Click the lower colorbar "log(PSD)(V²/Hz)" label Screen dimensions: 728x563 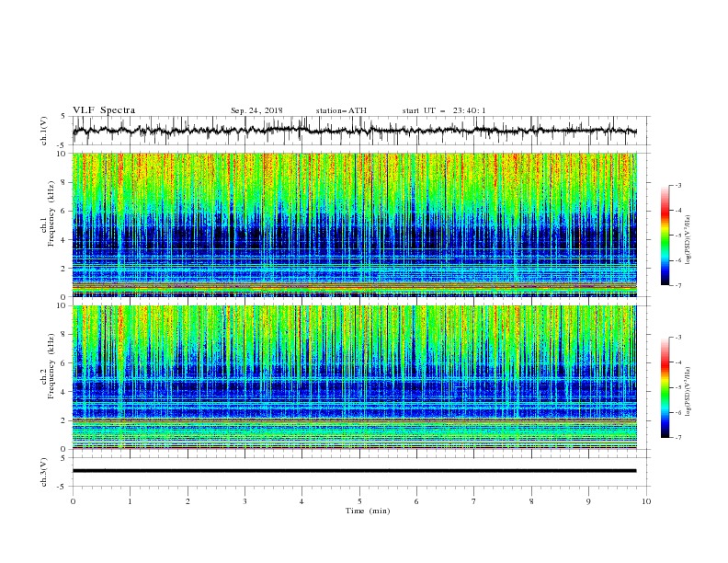[x=688, y=391]
